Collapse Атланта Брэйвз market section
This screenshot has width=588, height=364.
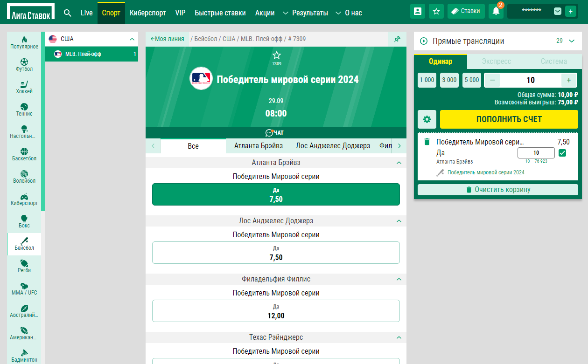point(399,163)
